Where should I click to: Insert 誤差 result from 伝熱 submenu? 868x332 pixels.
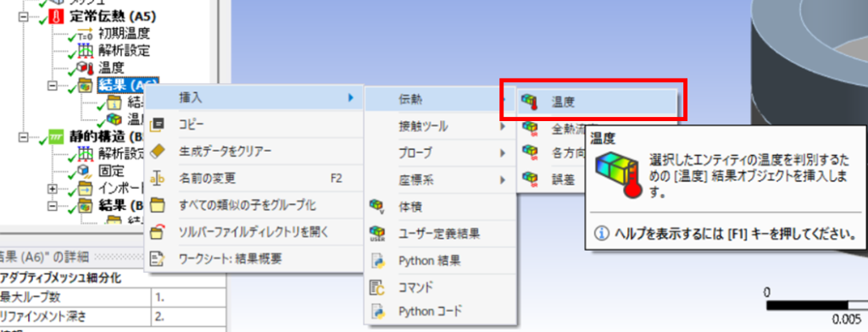click(x=552, y=179)
